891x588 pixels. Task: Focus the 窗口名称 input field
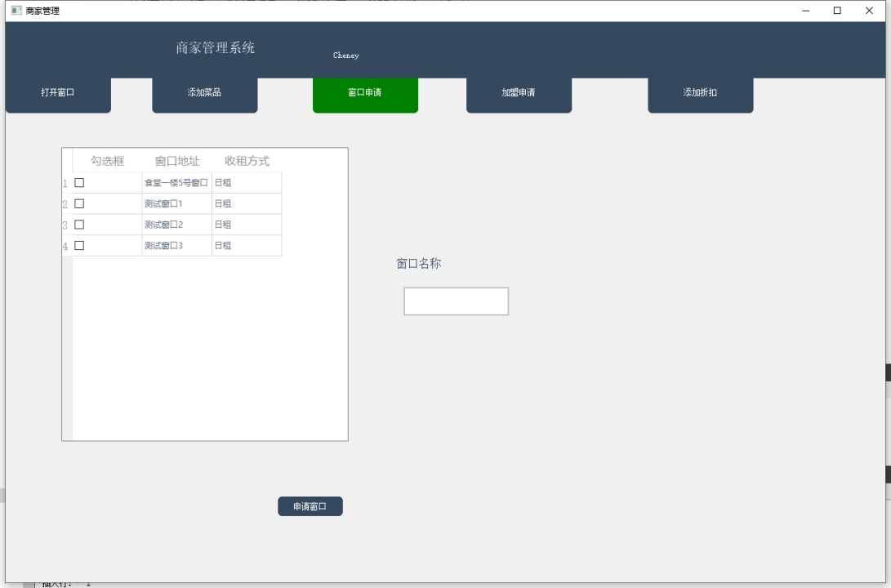pyautogui.click(x=457, y=301)
